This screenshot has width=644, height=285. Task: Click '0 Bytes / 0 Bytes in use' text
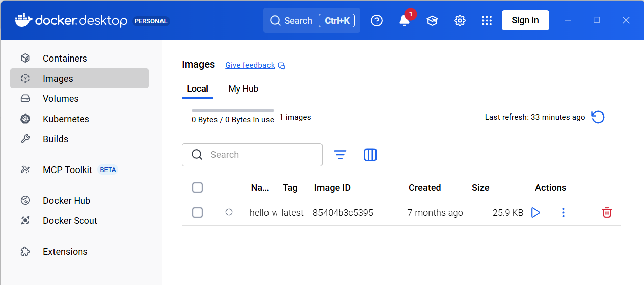(233, 120)
